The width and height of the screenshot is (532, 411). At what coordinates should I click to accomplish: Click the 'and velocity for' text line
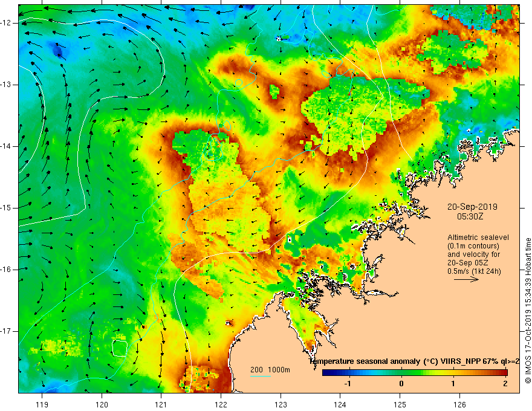473,254
